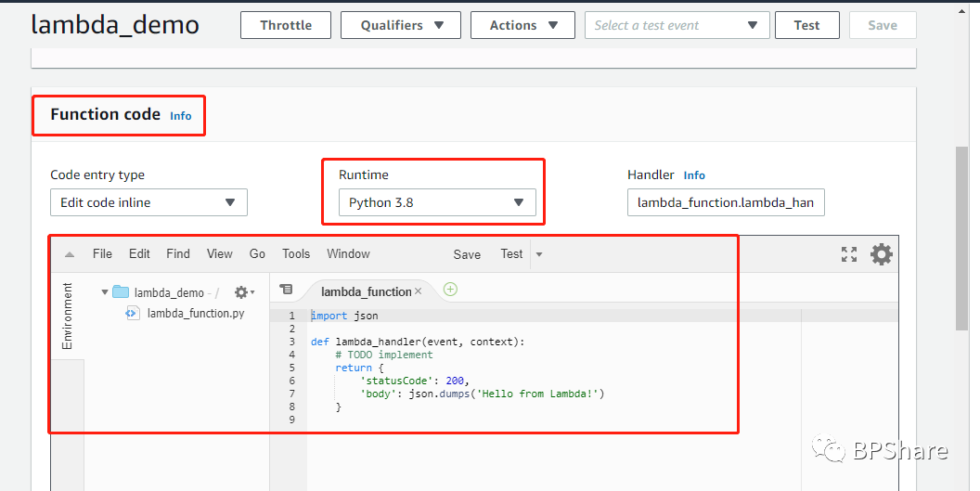Click the Handler input field
Image resolution: width=980 pixels, height=491 pixels.
click(x=726, y=202)
